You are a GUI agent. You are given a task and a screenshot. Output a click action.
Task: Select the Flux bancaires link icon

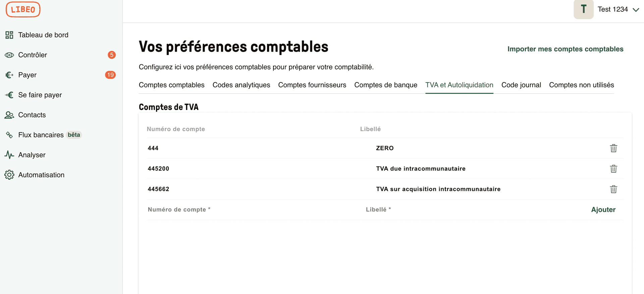tap(9, 135)
